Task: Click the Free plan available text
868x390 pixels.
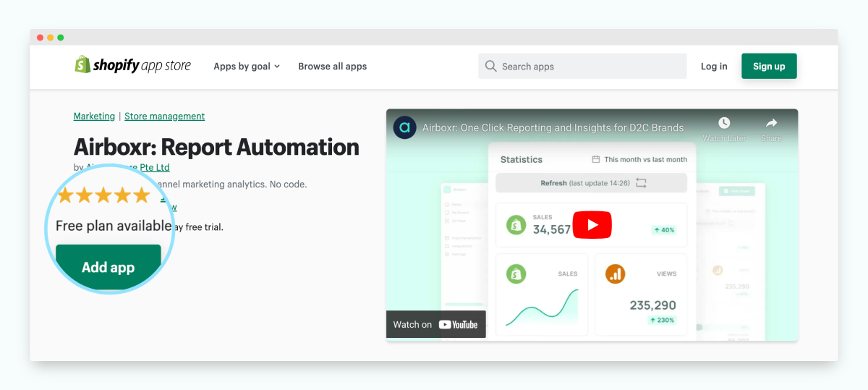Action: click(x=114, y=226)
